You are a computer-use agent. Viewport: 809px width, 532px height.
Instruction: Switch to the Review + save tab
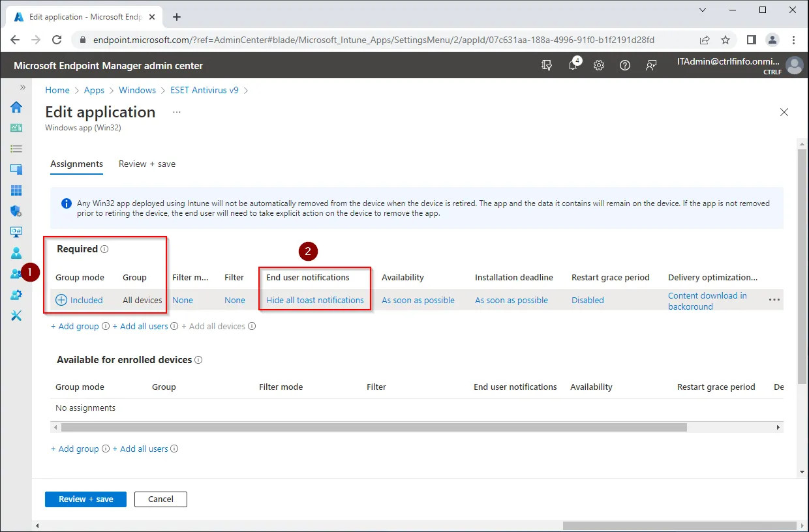point(147,164)
